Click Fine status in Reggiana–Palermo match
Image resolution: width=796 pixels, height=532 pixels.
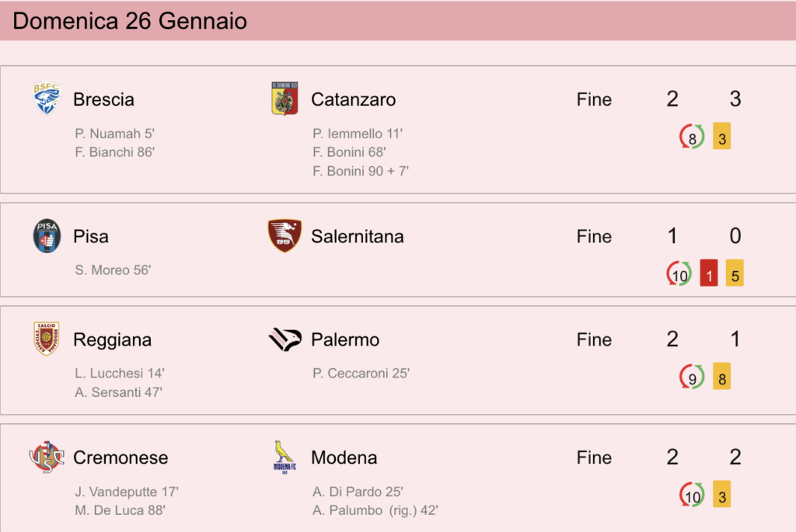pyautogui.click(x=594, y=339)
